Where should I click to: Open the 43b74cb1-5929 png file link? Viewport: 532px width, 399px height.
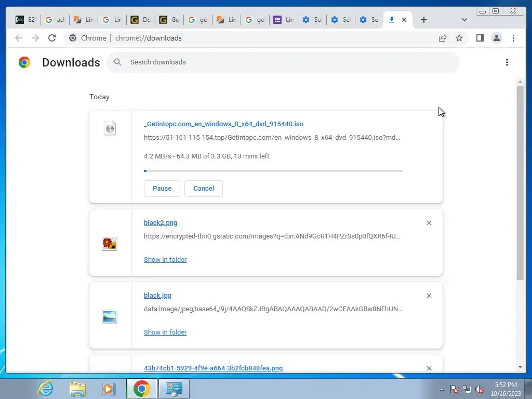[x=213, y=368]
